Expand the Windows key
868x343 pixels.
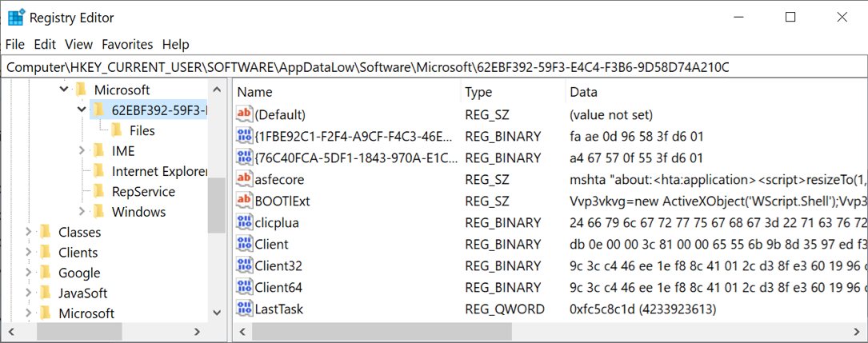tap(82, 212)
